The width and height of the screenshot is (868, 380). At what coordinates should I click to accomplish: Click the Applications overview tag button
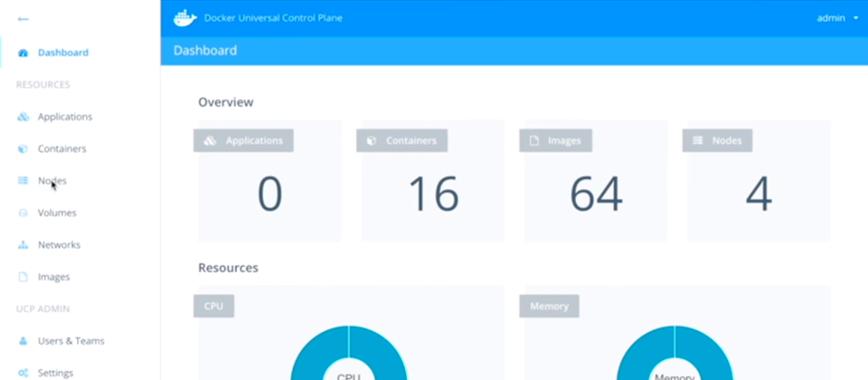click(x=243, y=141)
